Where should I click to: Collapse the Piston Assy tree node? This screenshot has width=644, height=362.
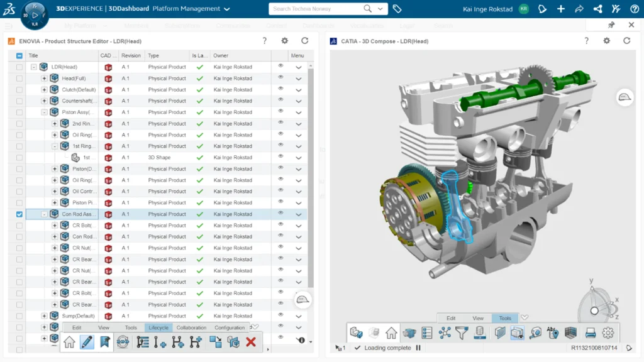(x=44, y=112)
